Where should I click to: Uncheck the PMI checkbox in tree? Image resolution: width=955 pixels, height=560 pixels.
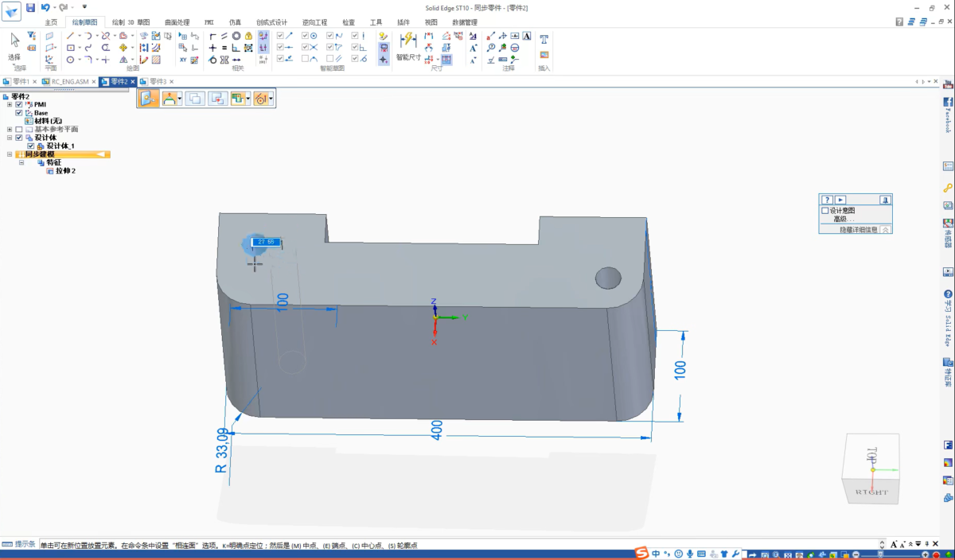pos(19,104)
